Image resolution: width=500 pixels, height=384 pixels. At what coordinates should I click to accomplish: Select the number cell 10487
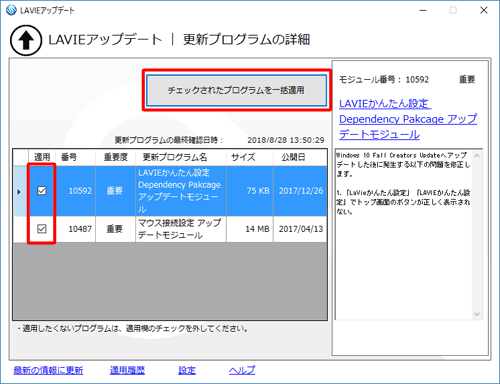[x=76, y=229]
